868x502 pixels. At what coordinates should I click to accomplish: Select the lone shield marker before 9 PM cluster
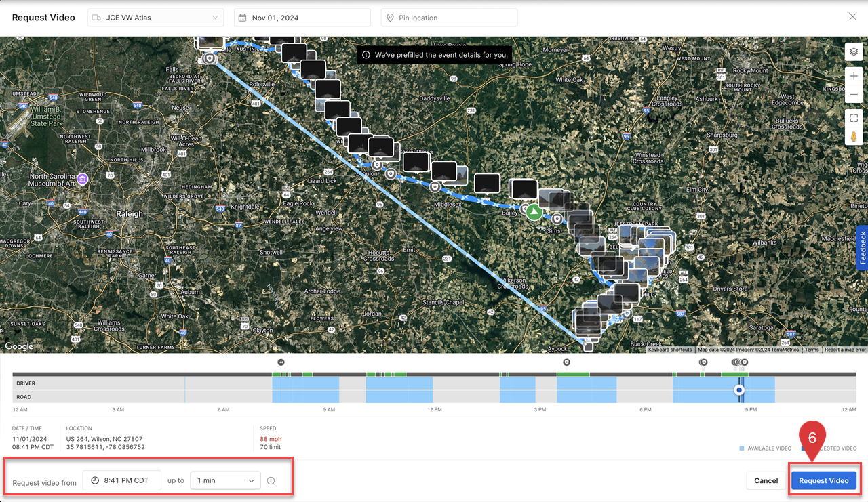(x=703, y=362)
